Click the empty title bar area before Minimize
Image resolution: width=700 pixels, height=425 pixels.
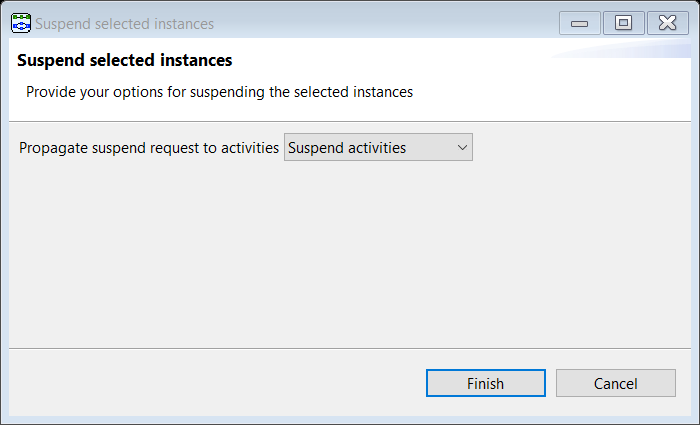[x=386, y=24]
